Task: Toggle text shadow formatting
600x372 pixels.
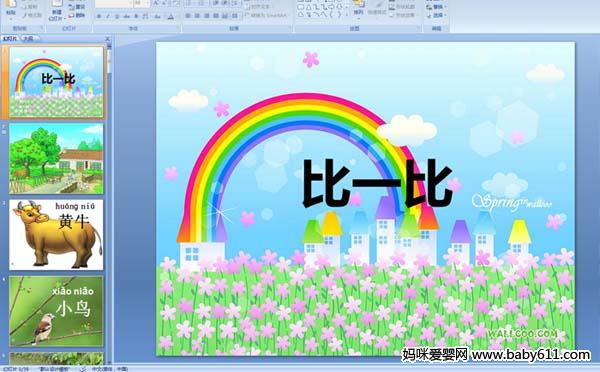Action: point(136,16)
